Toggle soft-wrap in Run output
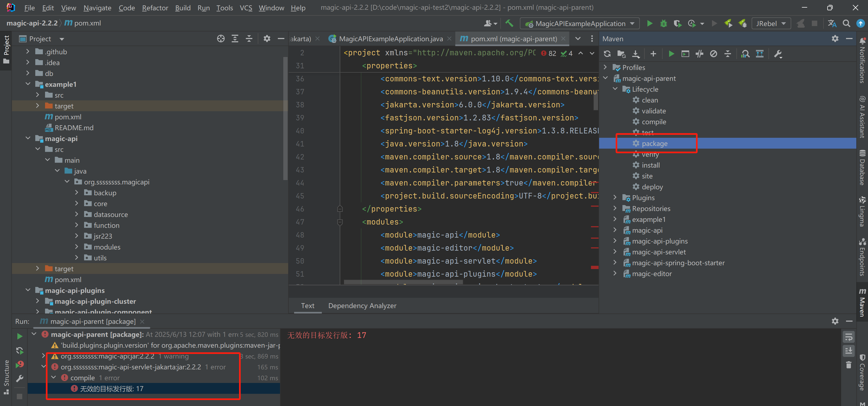Screen dimensions: 868x406 click(x=848, y=337)
